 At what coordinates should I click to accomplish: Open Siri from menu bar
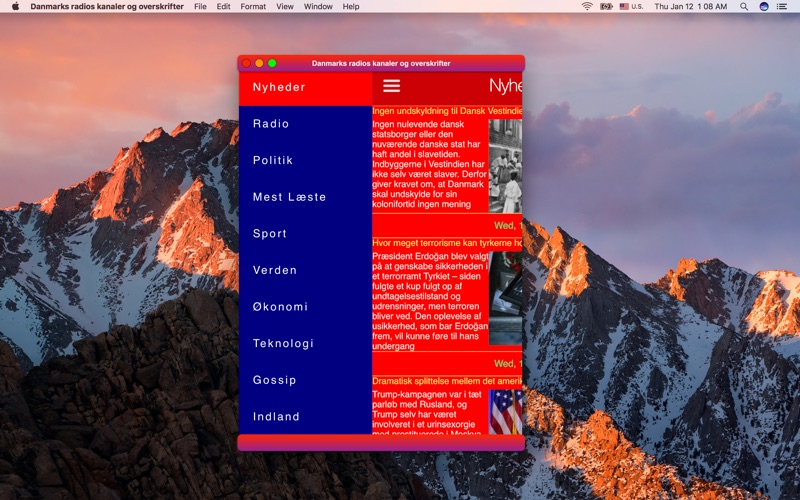764,7
